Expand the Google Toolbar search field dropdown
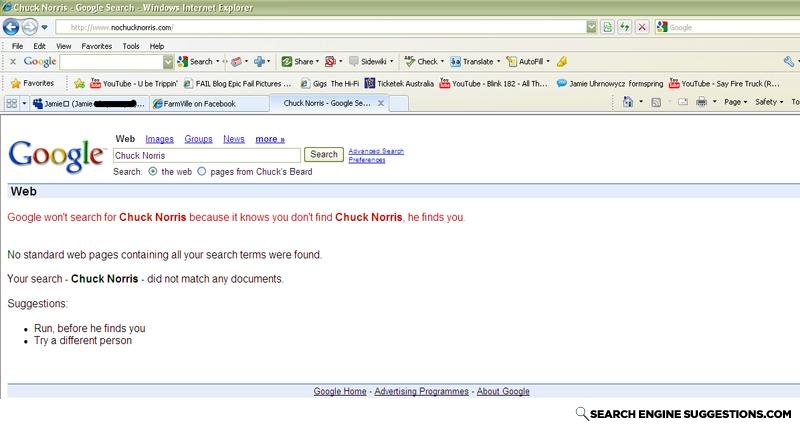The height and width of the screenshot is (425, 800). click(x=168, y=62)
